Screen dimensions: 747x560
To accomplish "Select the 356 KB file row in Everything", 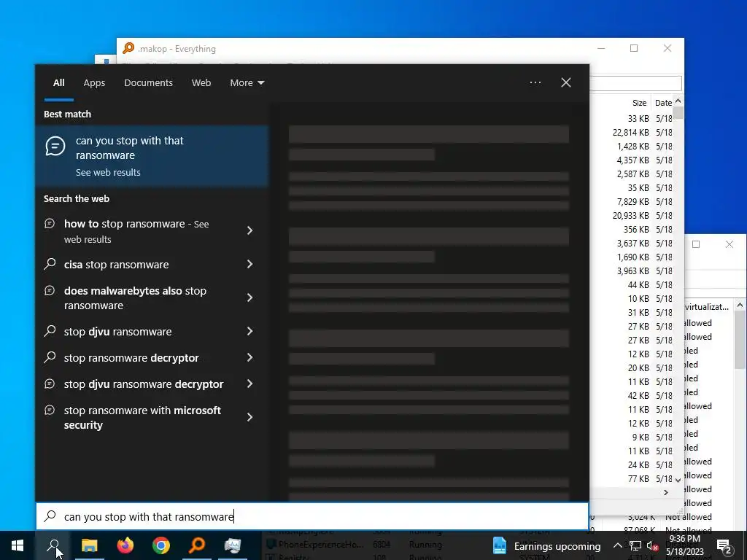I will click(x=631, y=229).
